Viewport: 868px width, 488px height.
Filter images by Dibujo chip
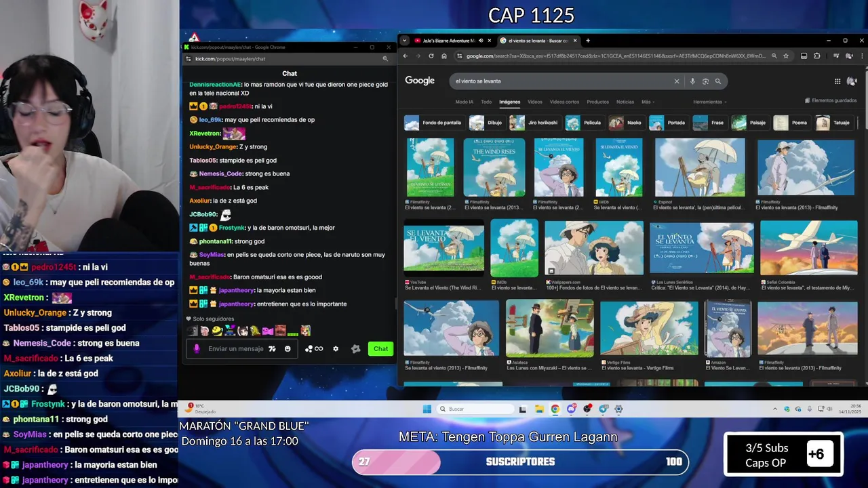tap(487, 123)
